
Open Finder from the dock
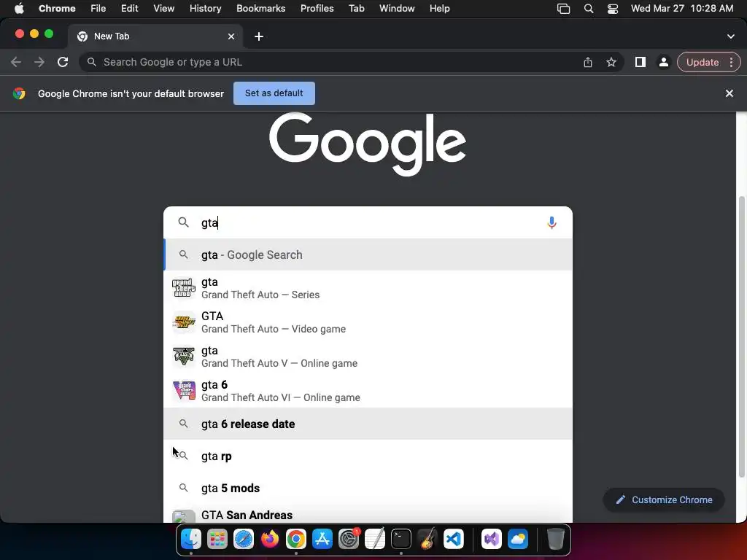pos(191,539)
